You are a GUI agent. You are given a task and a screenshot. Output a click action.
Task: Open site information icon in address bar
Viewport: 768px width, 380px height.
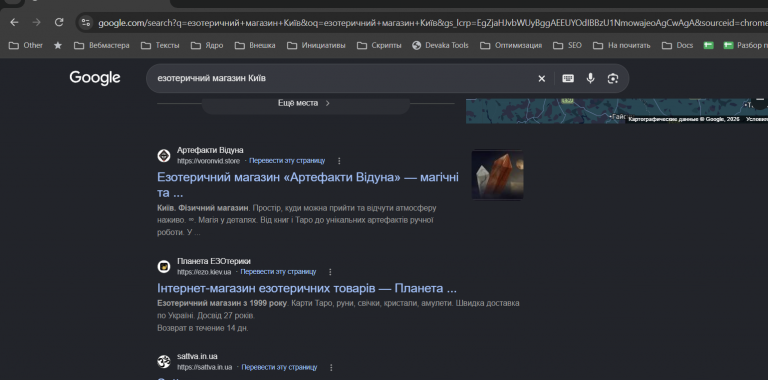pyautogui.click(x=86, y=23)
